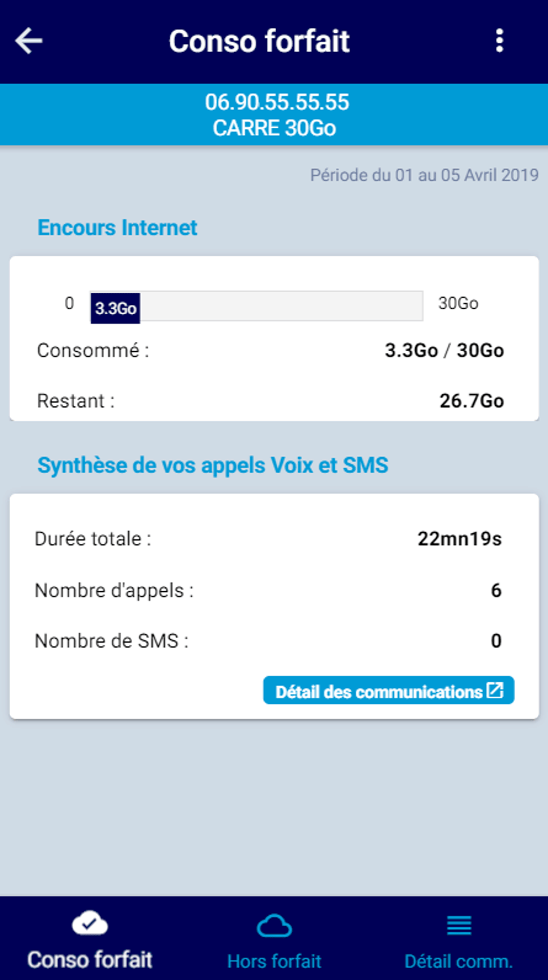Tap the Durée totale 22mn19s value
The width and height of the screenshot is (548, 980).
click(459, 539)
